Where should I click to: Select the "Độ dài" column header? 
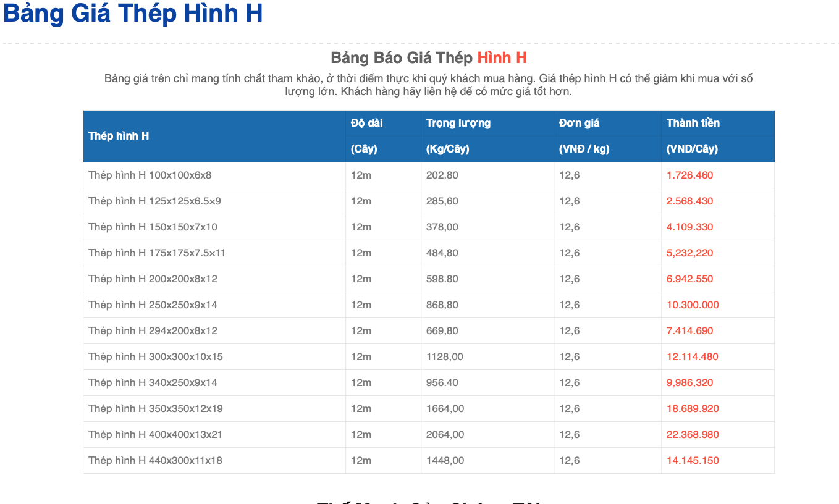tap(383, 123)
